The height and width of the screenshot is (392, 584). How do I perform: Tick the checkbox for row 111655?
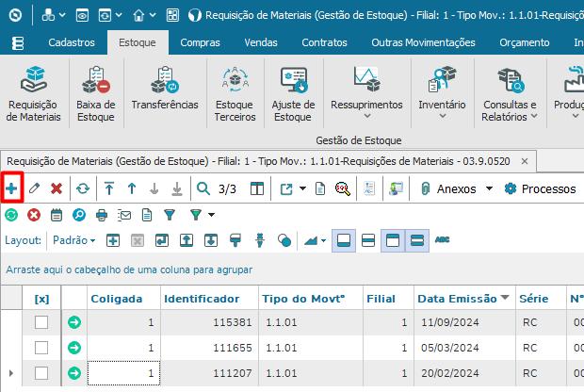coord(41,348)
